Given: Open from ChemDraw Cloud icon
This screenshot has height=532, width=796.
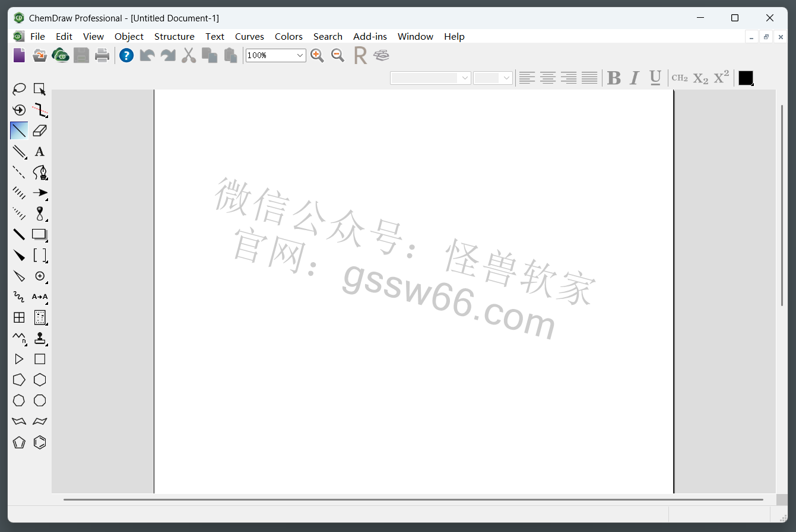Looking at the screenshot, I should pyautogui.click(x=61, y=55).
